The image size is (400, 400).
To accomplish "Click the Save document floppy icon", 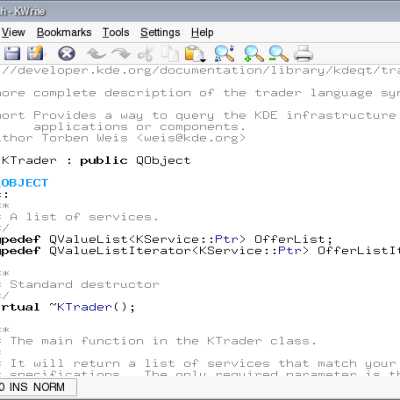I will pyautogui.click(x=12, y=53).
